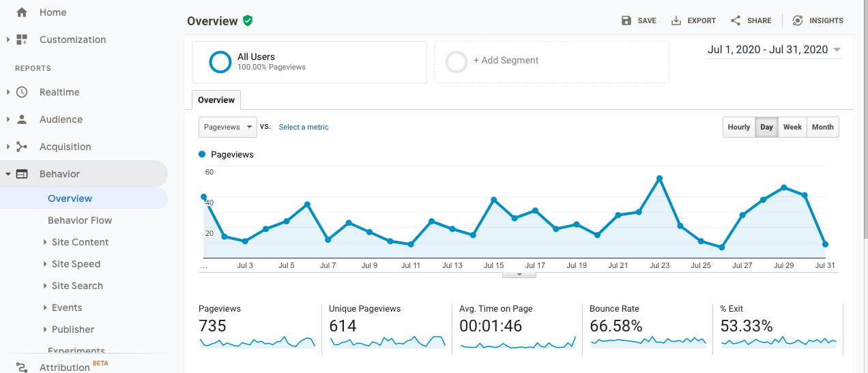The height and width of the screenshot is (373, 868).
Task: Switch chart granularity to Month
Action: coord(822,127)
